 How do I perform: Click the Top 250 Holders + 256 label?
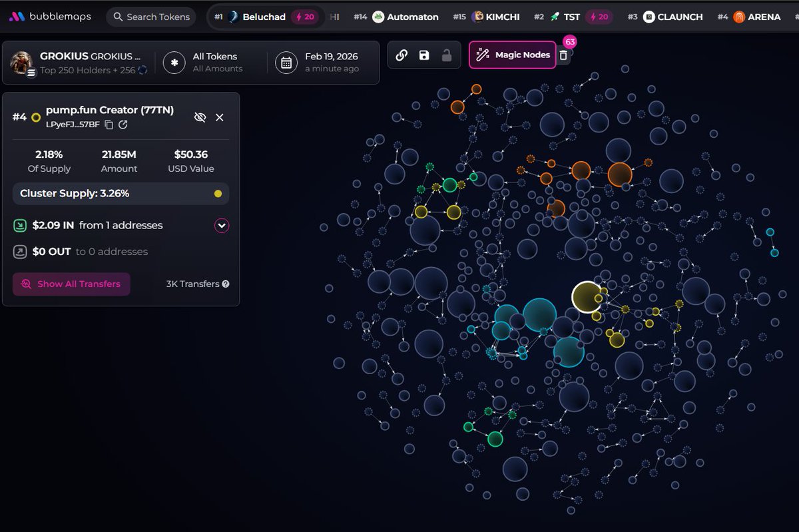point(87,70)
